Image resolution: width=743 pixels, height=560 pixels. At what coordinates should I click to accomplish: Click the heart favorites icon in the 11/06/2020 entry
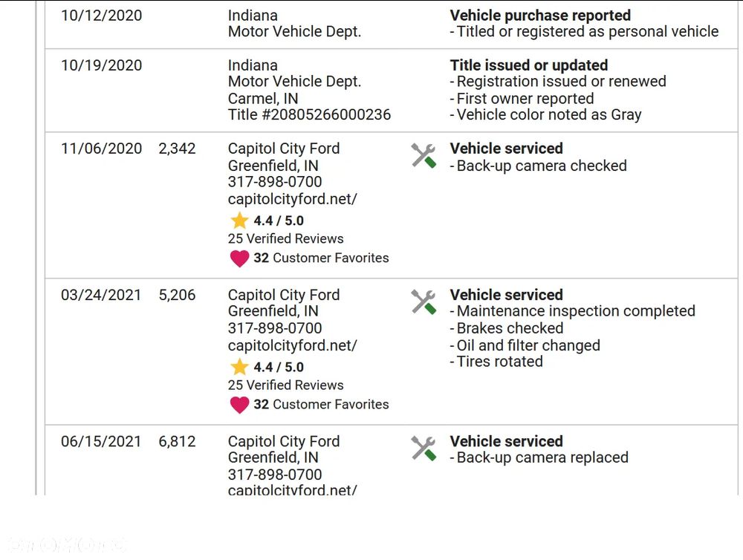(239, 258)
